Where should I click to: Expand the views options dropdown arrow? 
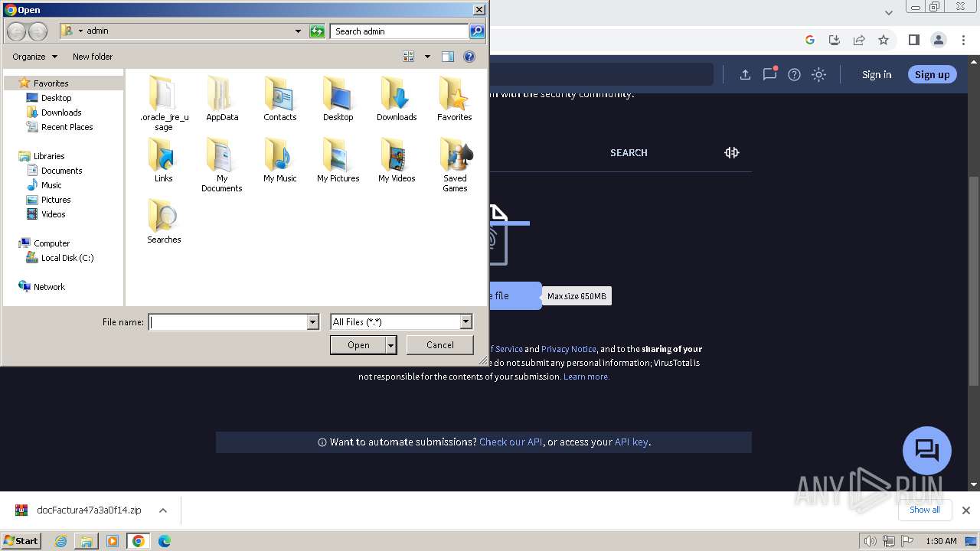point(427,57)
